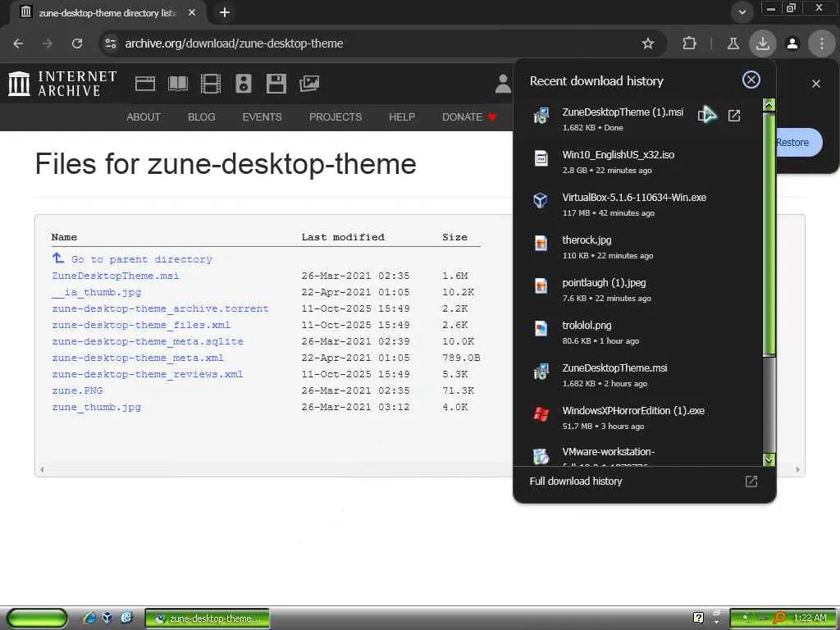
Task: Download ZuneDesktopTheme.msi from file list
Action: (115, 276)
